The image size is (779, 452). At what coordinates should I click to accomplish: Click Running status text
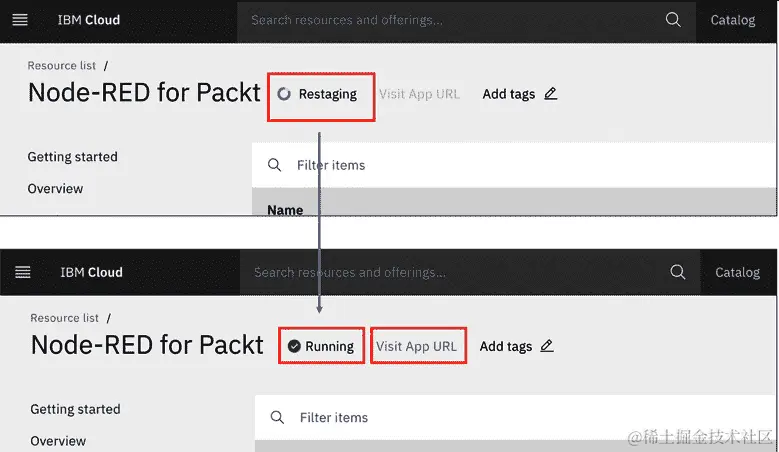point(329,346)
